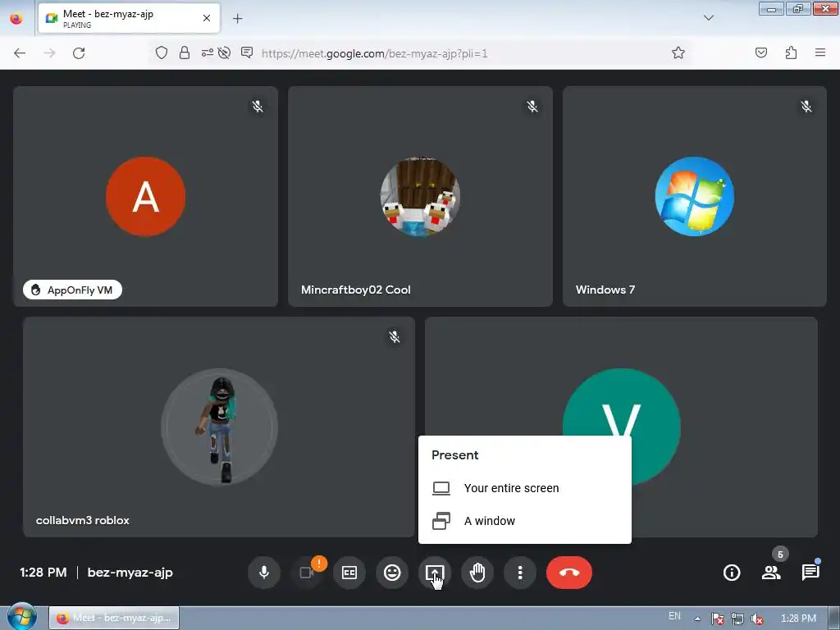Screen dimensions: 840x630
Task: Select the Meet - bez-myaz-ajp browser tab
Action: pyautogui.click(x=129, y=18)
